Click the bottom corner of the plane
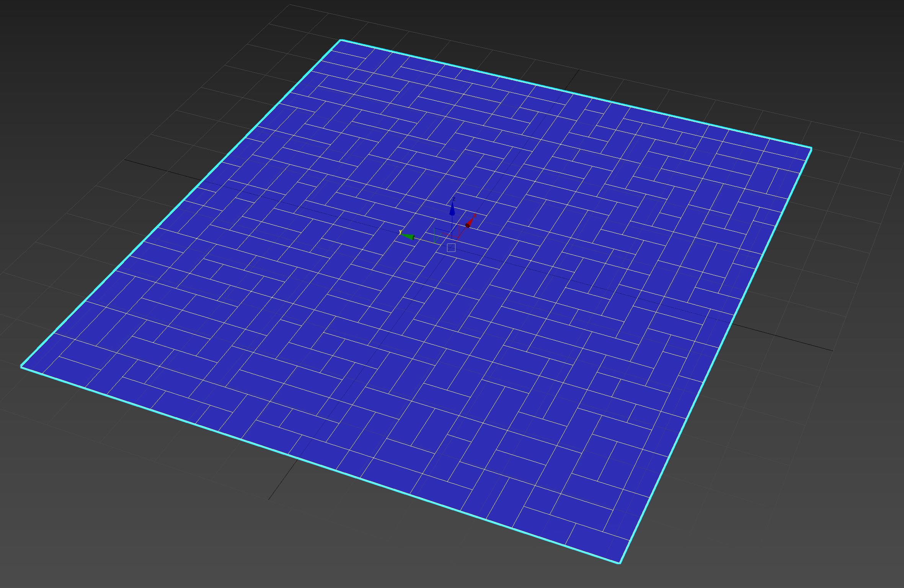 coord(619,563)
